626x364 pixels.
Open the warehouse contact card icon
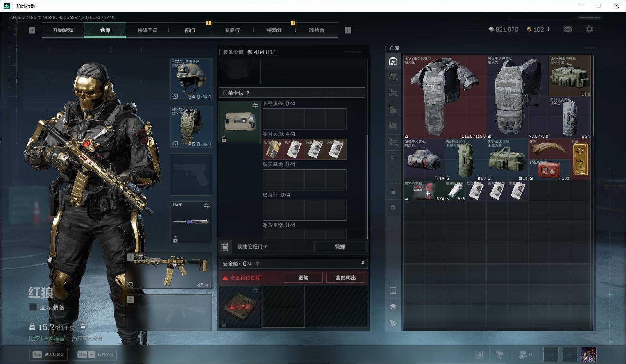click(393, 290)
